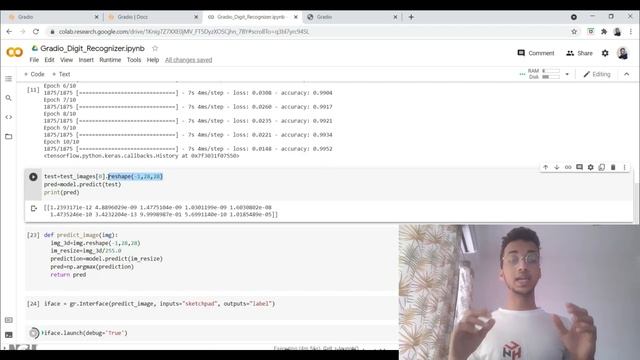The image size is (640, 360).
Task: Delete the selected cell
Action: pyautogui.click(x=613, y=167)
